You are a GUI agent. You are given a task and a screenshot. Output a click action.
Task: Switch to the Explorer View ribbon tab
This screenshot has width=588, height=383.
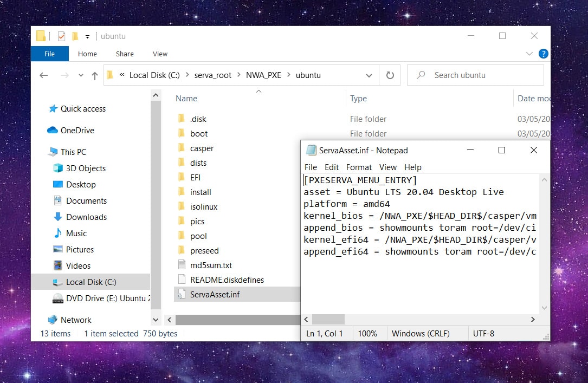(x=160, y=54)
